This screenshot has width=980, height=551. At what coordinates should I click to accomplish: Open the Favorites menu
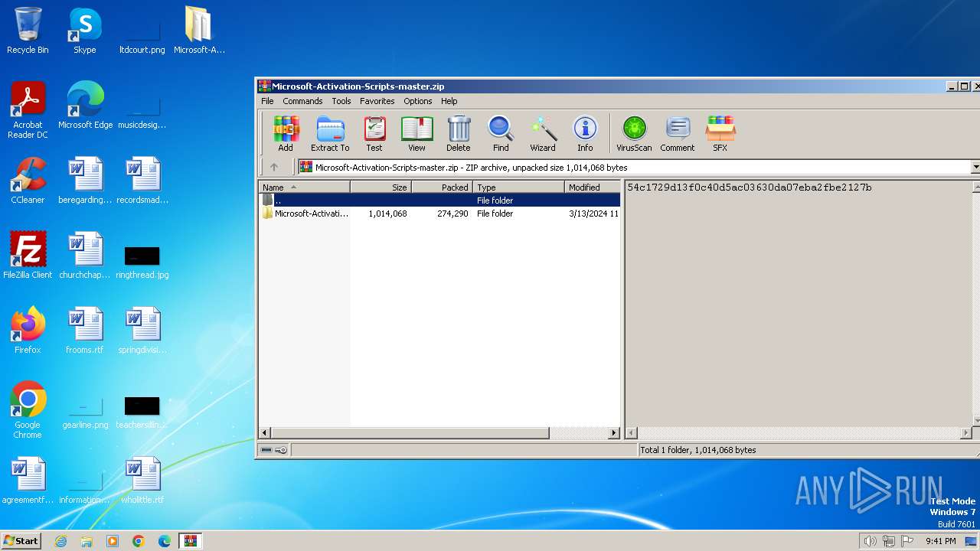(x=377, y=101)
